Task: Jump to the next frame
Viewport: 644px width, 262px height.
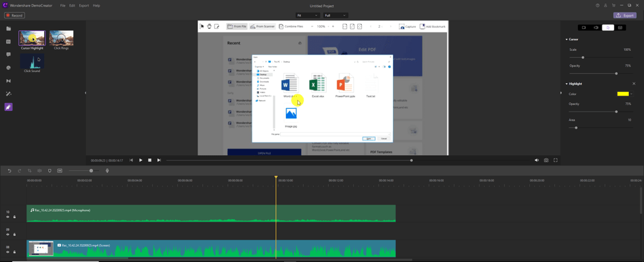Action: pos(159,160)
